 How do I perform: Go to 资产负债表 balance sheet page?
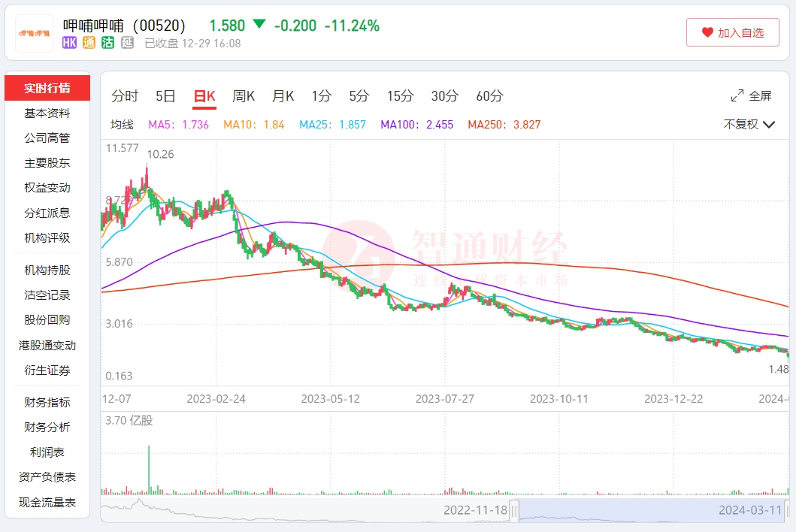47,477
